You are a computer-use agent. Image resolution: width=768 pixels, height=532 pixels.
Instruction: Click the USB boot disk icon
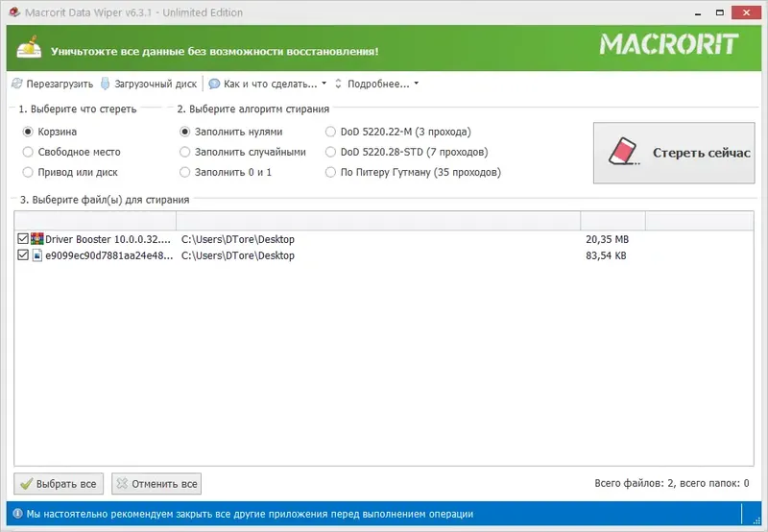105,84
